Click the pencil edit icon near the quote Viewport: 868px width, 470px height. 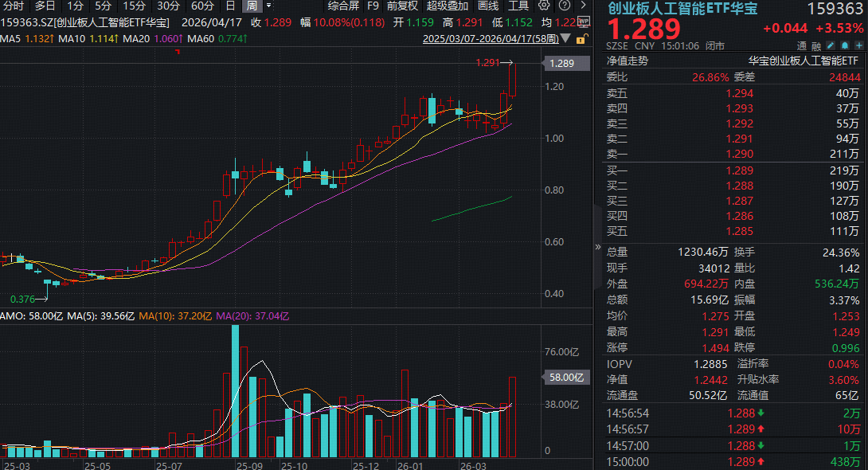point(830,45)
